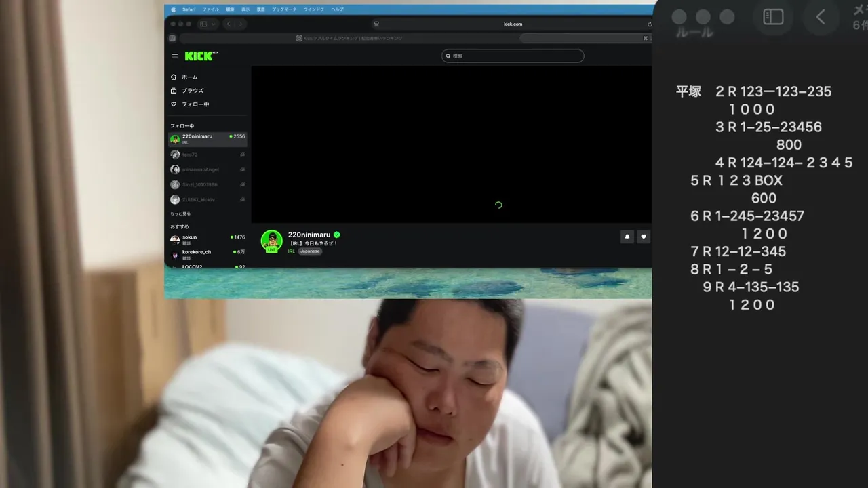Open the IRL category link under the stream title
The image size is (868, 488).
click(292, 251)
